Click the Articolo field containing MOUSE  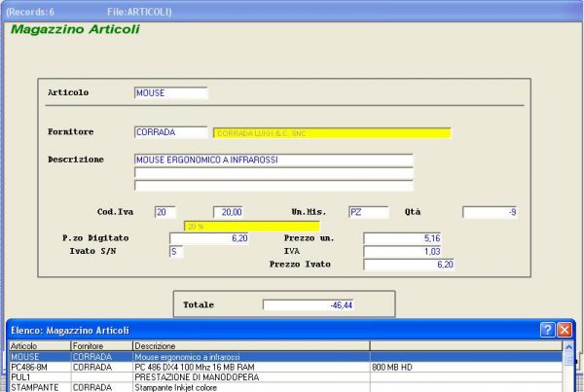click(170, 93)
